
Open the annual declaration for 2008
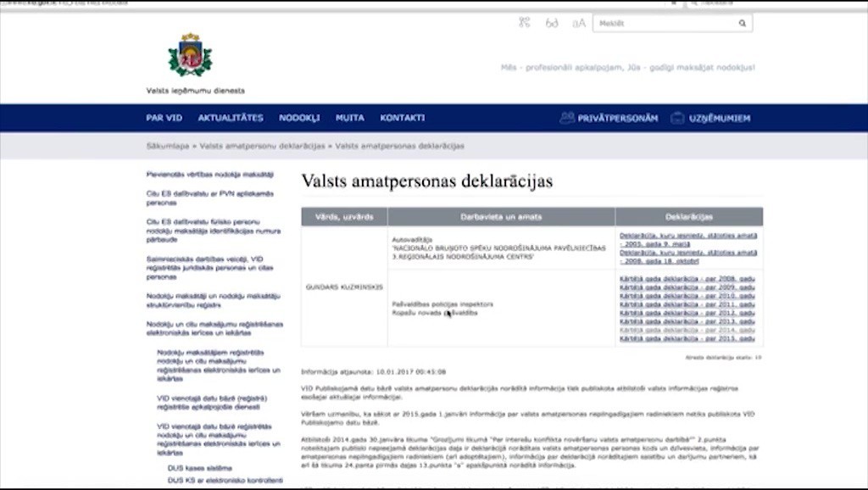687,279
